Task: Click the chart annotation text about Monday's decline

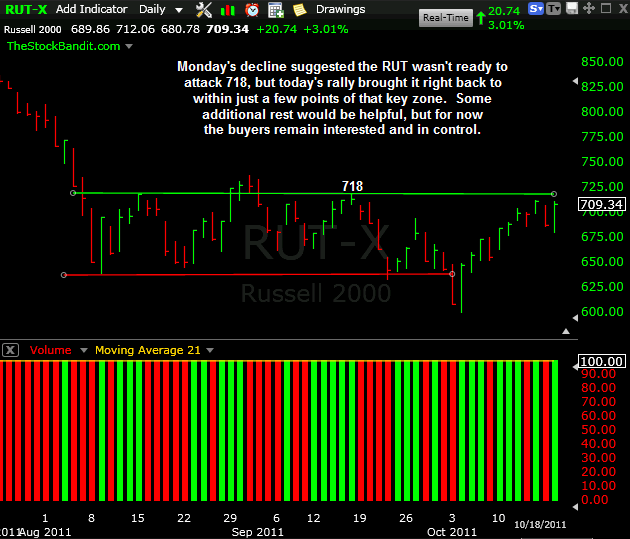Action: [x=342, y=98]
